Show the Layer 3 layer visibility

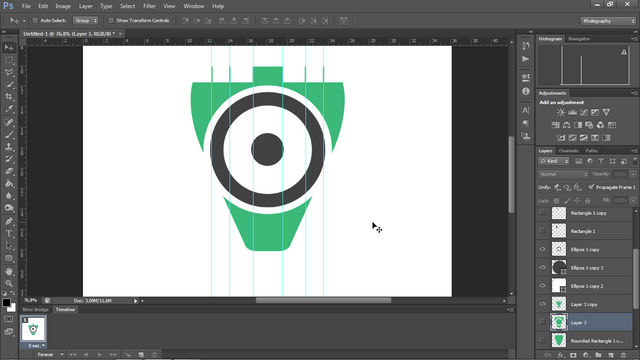[542, 322]
